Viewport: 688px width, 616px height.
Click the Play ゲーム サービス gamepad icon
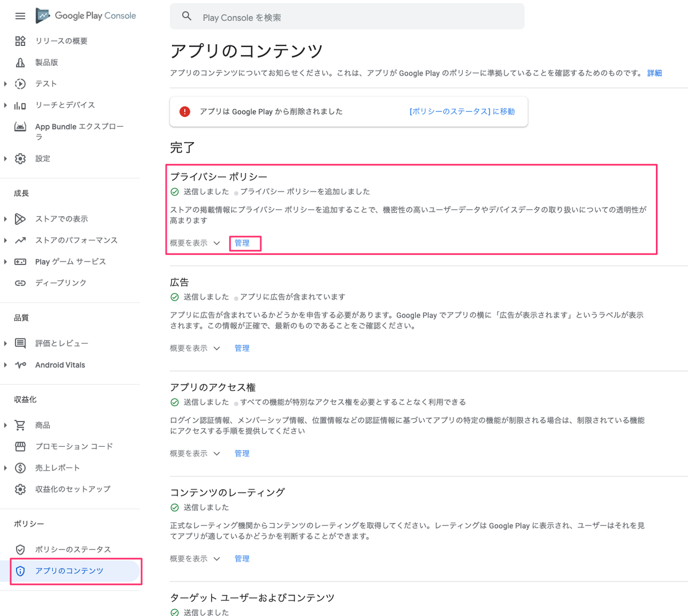click(20, 262)
